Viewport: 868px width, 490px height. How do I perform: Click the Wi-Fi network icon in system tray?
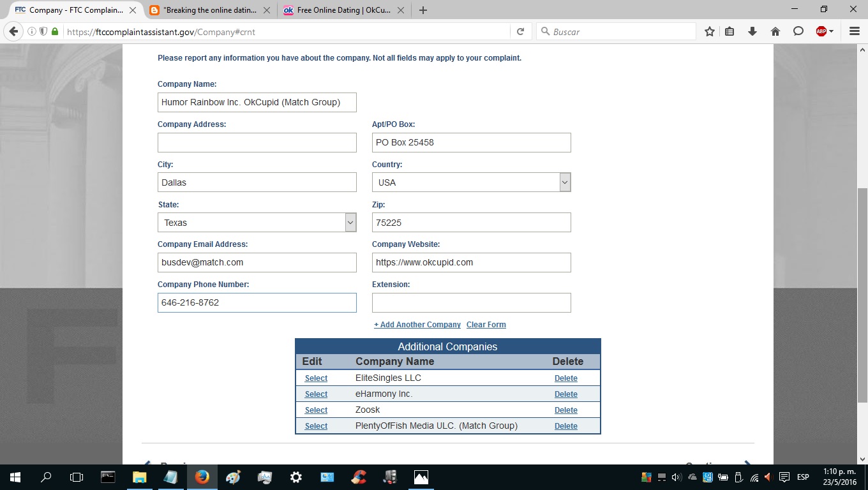(754, 477)
